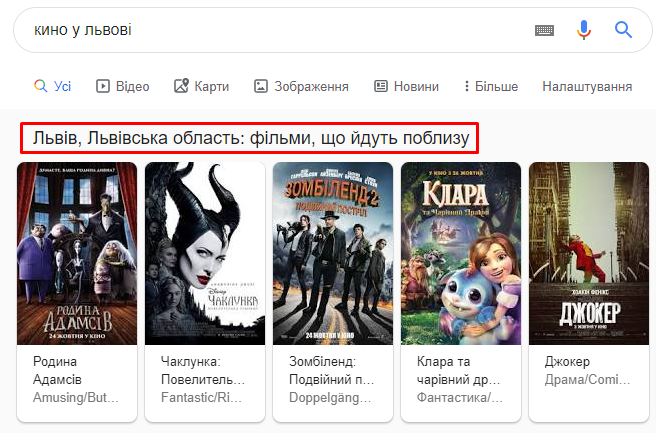Image resolution: width=656 pixels, height=433 pixels.
Task: Click the Родина Адамсів title text
Action: coord(57,370)
